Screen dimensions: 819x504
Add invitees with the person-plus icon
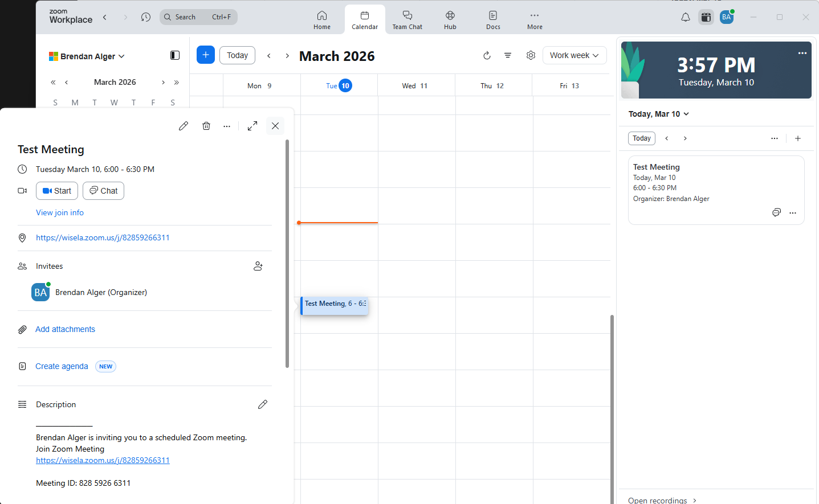[258, 265]
